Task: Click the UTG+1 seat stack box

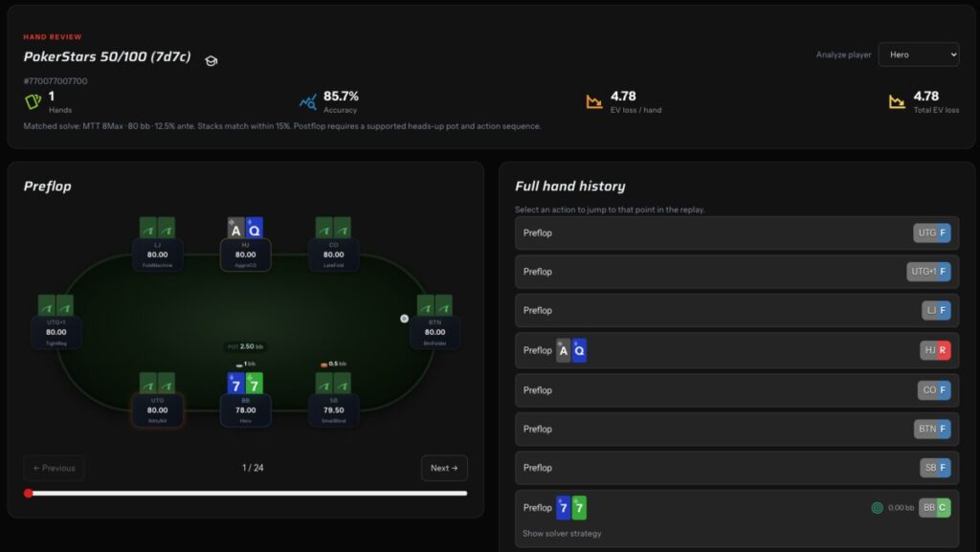Action: [56, 332]
